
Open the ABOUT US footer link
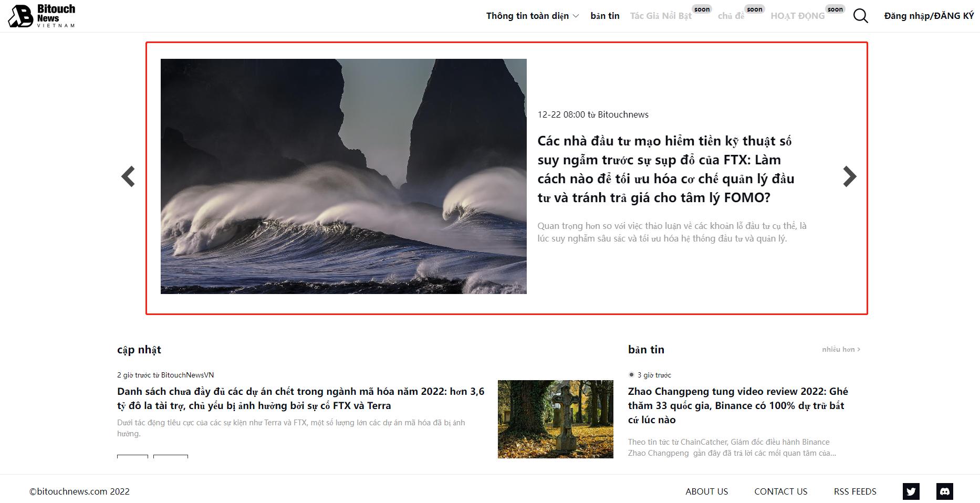point(706,491)
